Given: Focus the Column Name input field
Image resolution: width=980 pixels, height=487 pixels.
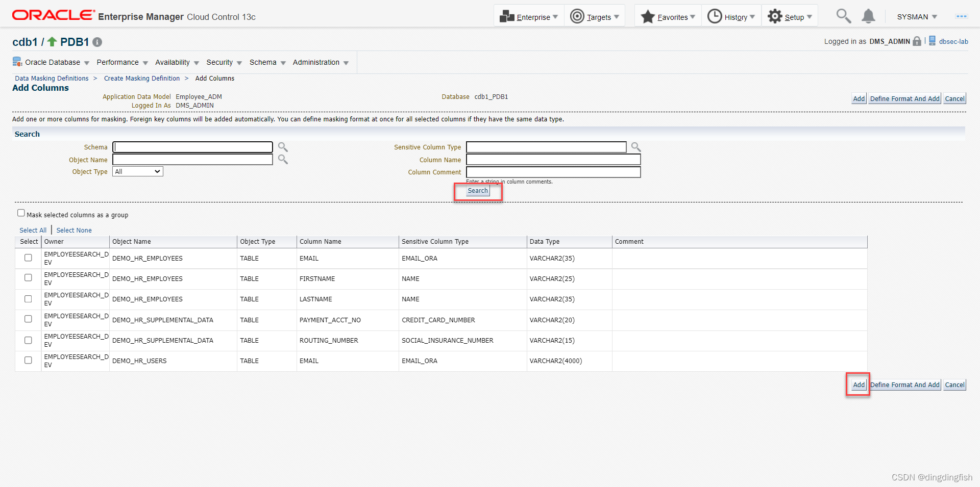Looking at the screenshot, I should (x=553, y=160).
